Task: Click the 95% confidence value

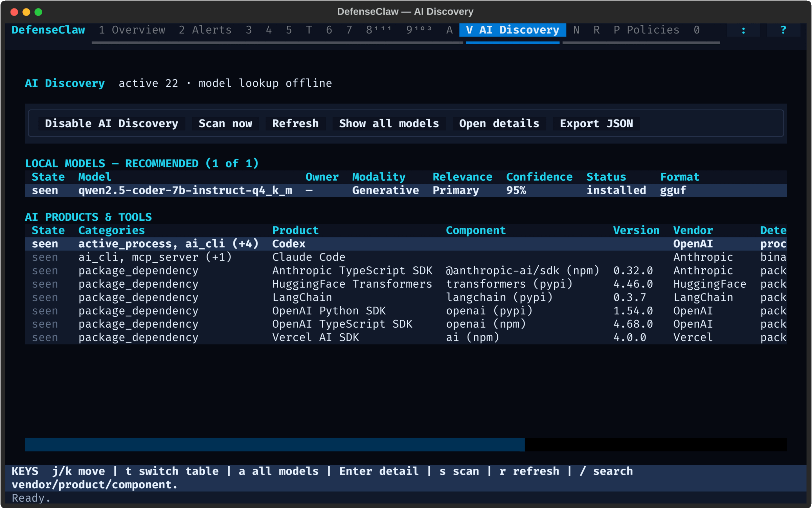Action: [516, 191]
